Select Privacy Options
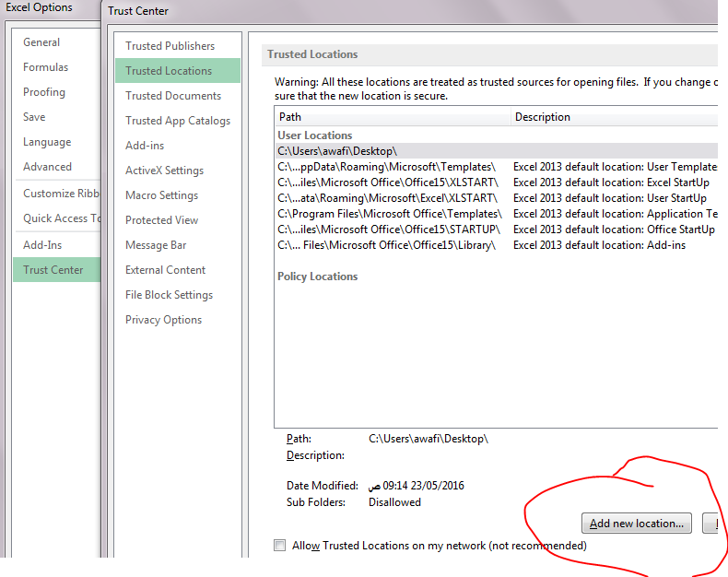The image size is (728, 577). (x=163, y=320)
